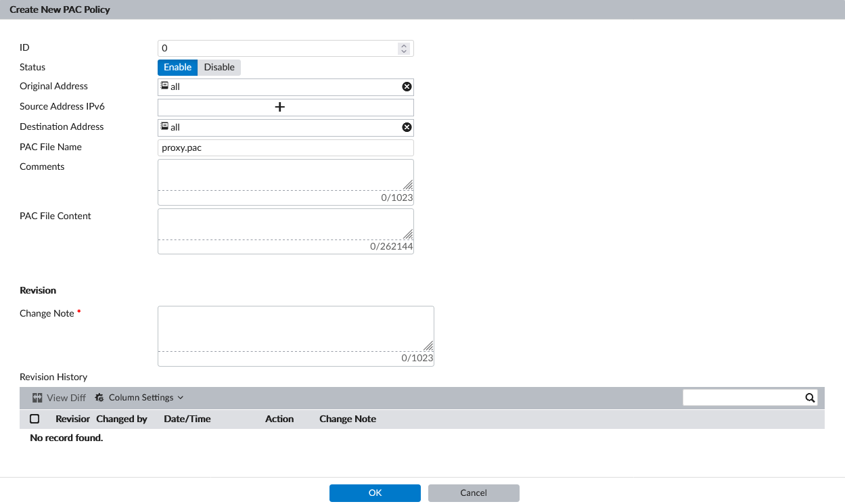Edit the PAC File Name field
This screenshot has width=845, height=504.
(x=286, y=147)
